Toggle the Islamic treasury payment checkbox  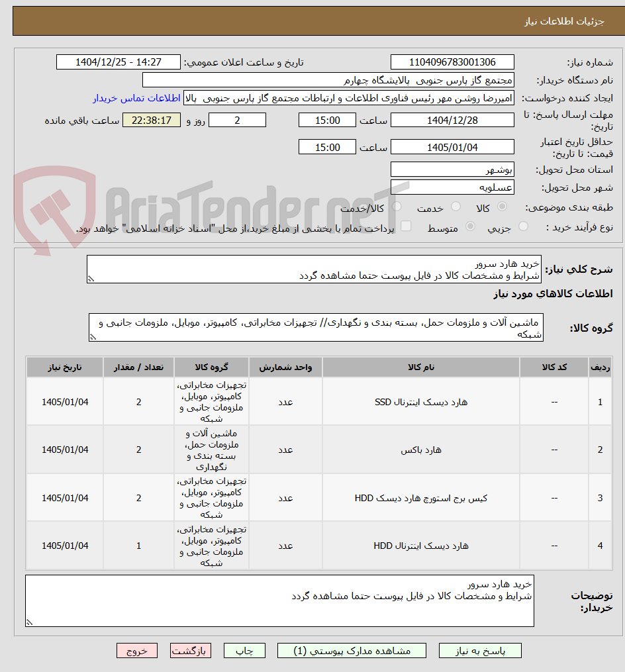point(405,226)
